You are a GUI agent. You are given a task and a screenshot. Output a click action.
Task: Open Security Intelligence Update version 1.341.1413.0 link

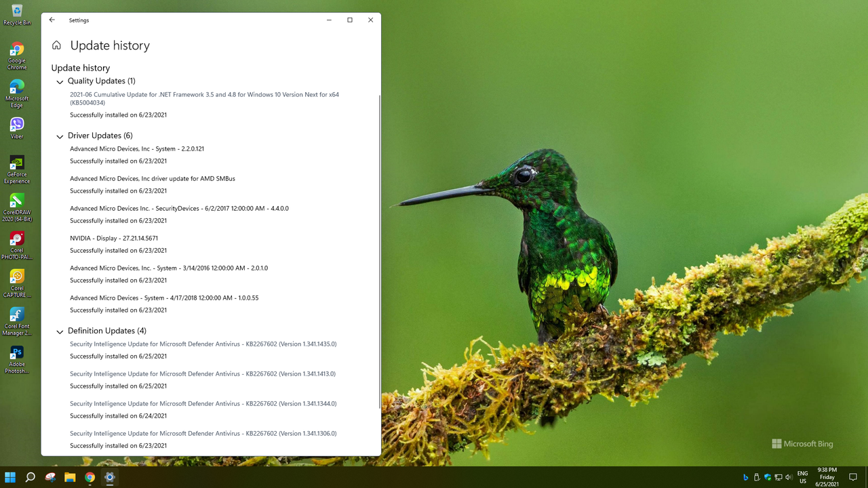click(203, 373)
